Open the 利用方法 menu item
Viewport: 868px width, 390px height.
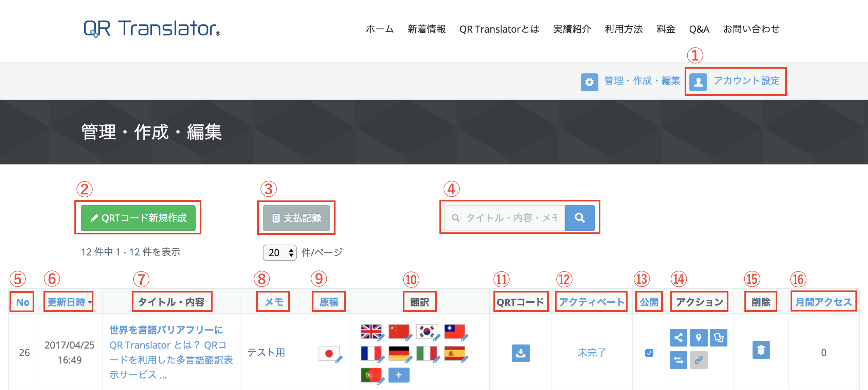coord(624,29)
